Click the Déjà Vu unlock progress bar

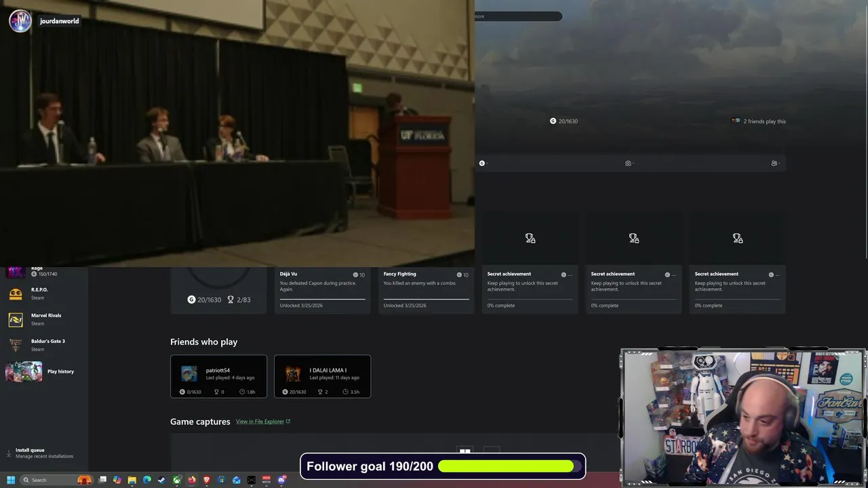(322, 298)
